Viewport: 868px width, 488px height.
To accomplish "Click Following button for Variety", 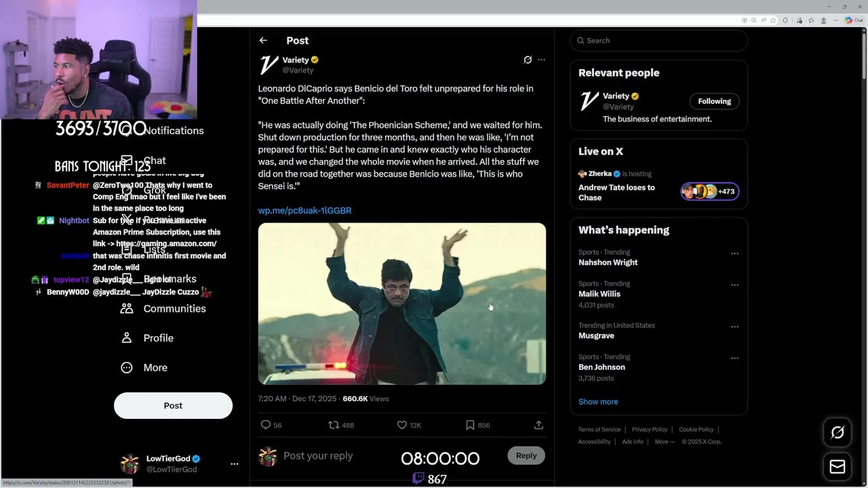I will click(715, 101).
